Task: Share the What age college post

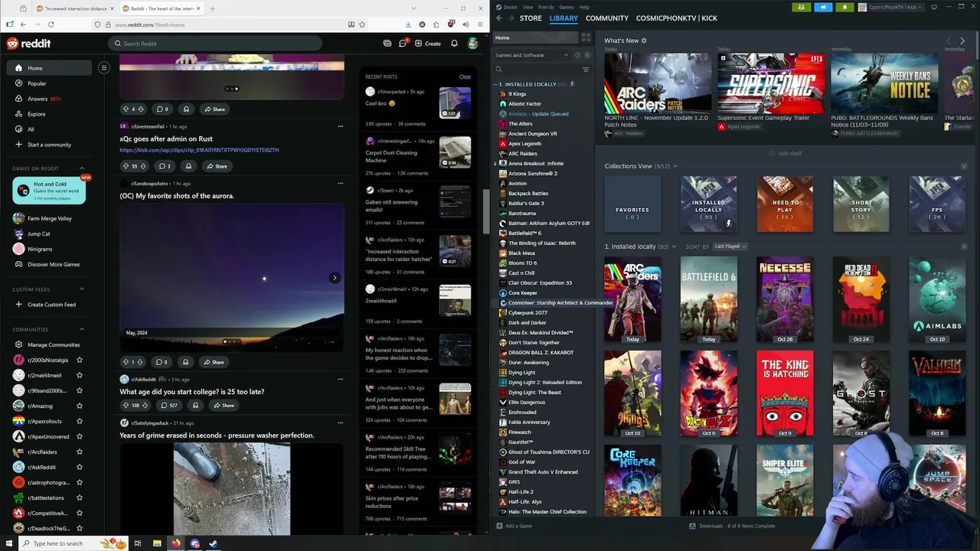Action: [224, 406]
